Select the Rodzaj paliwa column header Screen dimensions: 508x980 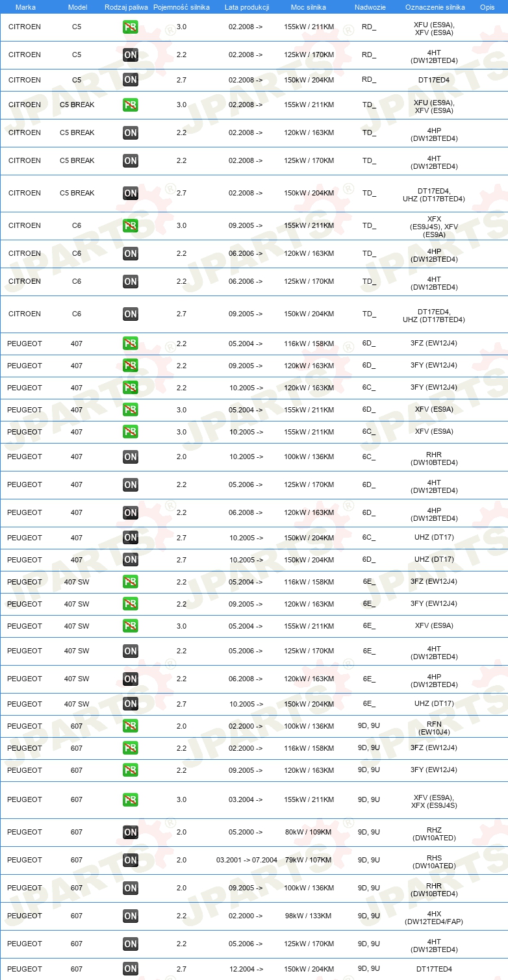point(126,6)
